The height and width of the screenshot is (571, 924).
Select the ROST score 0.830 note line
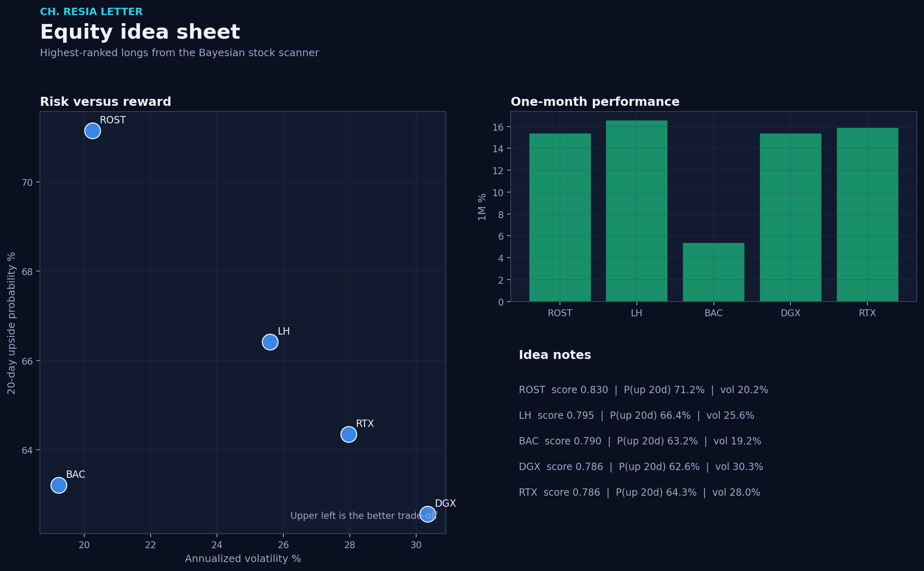pos(643,390)
